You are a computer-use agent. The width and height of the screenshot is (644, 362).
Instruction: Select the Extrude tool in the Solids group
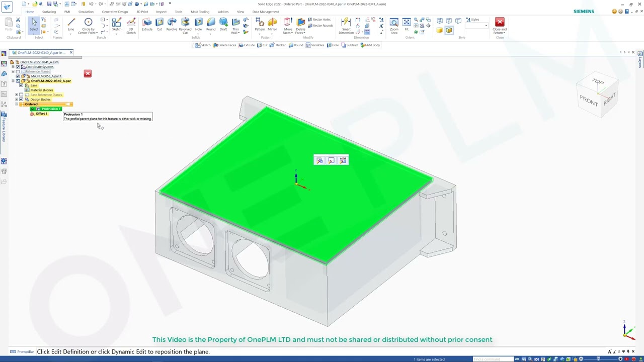pos(147,25)
